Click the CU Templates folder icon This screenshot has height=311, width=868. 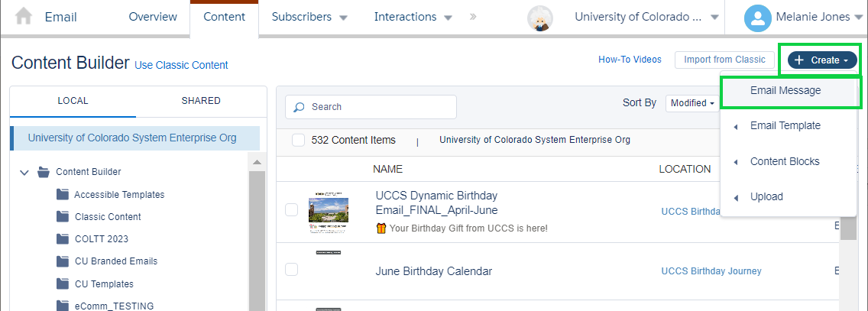tap(63, 283)
